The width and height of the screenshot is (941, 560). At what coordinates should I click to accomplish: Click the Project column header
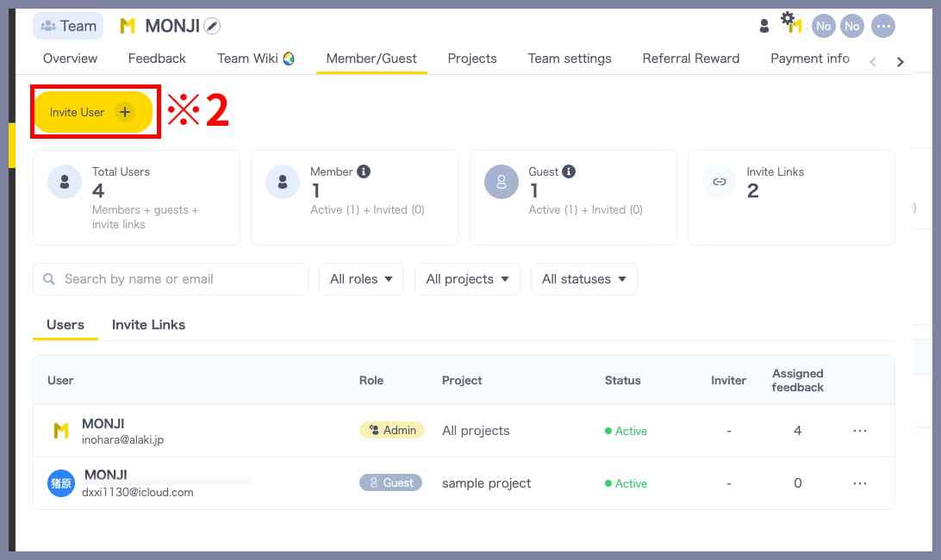(462, 381)
